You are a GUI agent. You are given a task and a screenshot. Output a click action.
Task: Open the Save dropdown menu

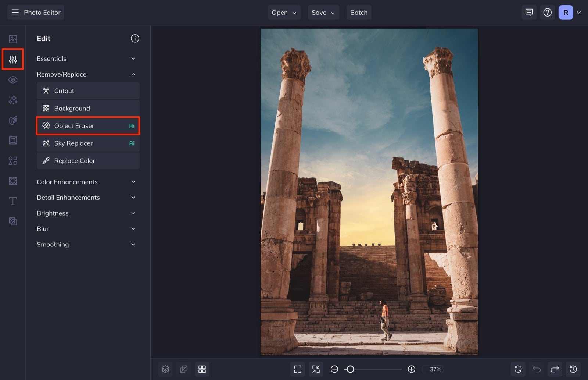pos(323,12)
